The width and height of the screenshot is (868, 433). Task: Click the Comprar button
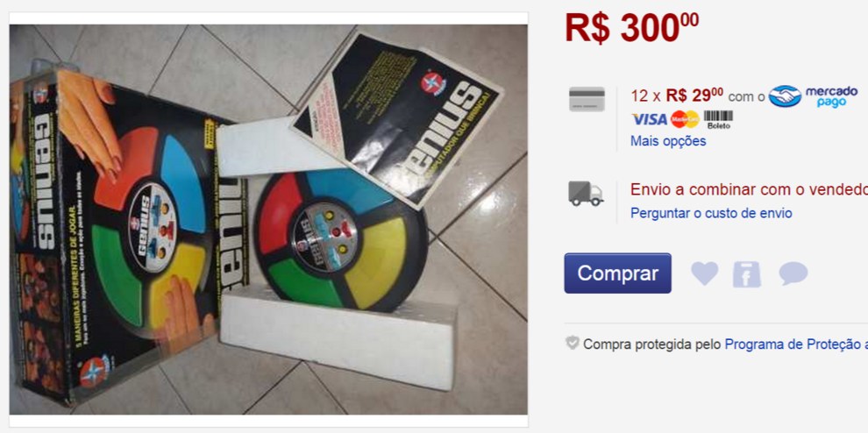(x=618, y=273)
